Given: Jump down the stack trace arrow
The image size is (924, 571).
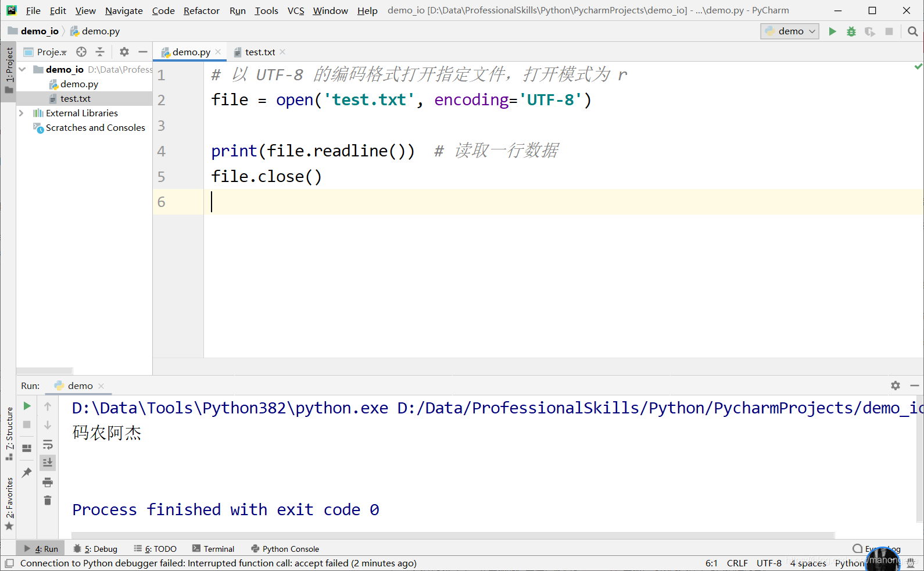Looking at the screenshot, I should click(48, 425).
